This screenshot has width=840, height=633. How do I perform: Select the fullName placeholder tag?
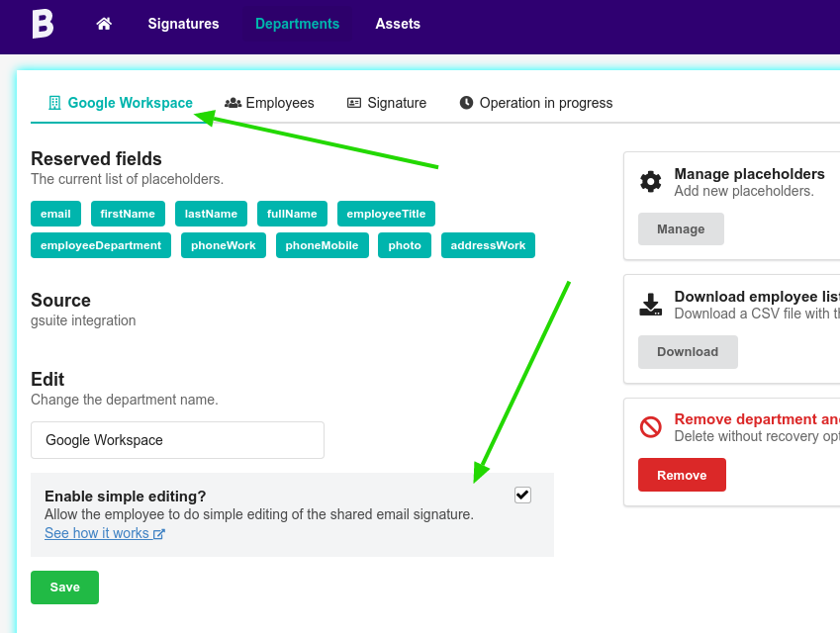tap(292, 214)
